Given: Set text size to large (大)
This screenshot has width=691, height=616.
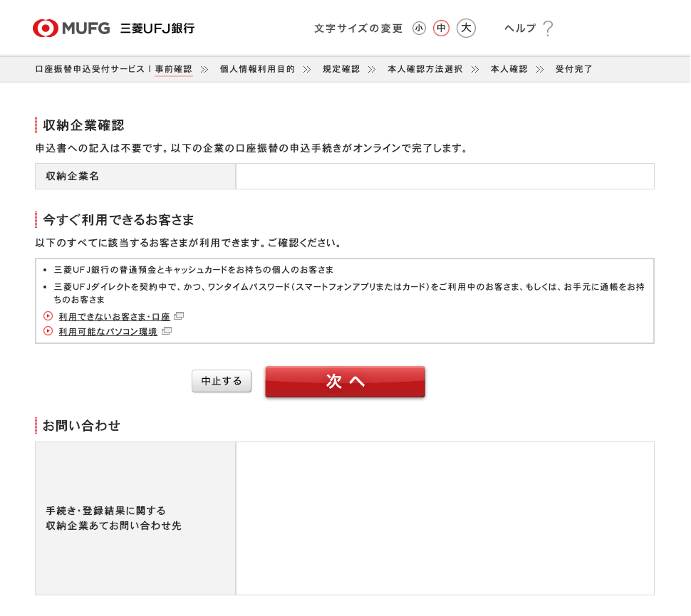Looking at the screenshot, I should click(466, 28).
